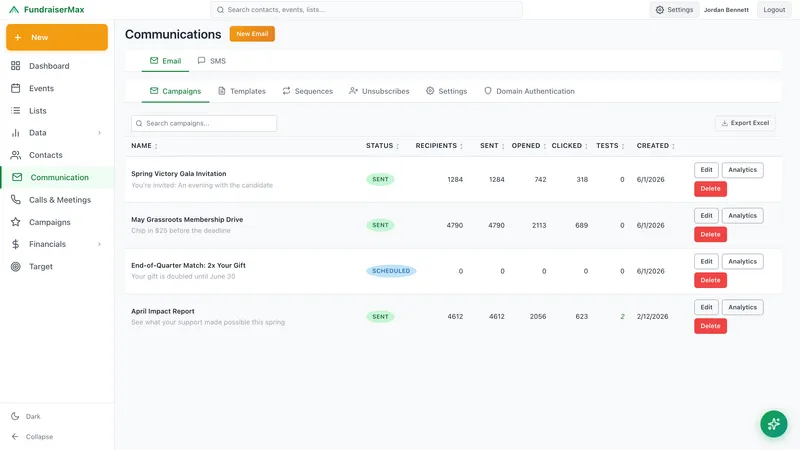
Task: Click SCHEDULED status badge on End-of-Quarter Match
Action: click(391, 271)
